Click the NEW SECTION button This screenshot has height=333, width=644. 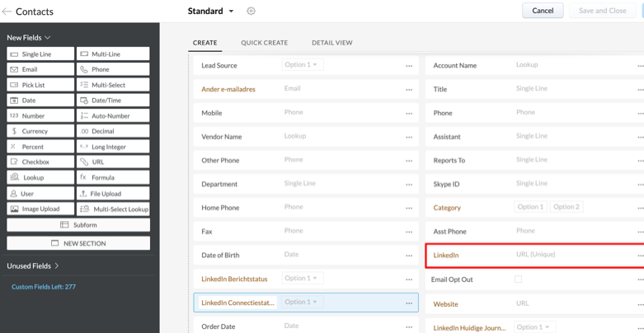click(x=78, y=243)
